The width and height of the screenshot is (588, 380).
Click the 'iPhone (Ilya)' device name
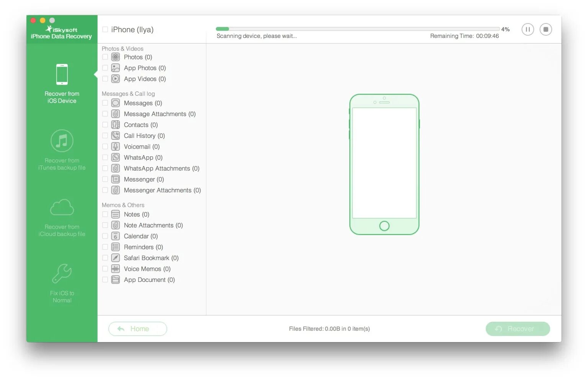coord(132,29)
